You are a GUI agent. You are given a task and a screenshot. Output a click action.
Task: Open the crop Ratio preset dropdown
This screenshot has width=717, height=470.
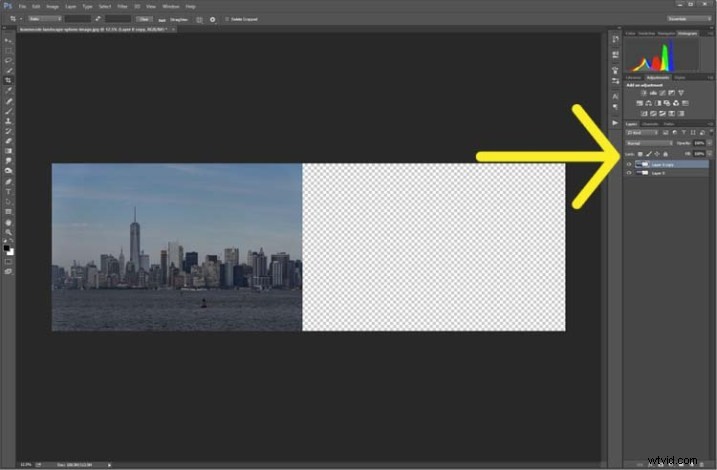pyautogui.click(x=44, y=19)
